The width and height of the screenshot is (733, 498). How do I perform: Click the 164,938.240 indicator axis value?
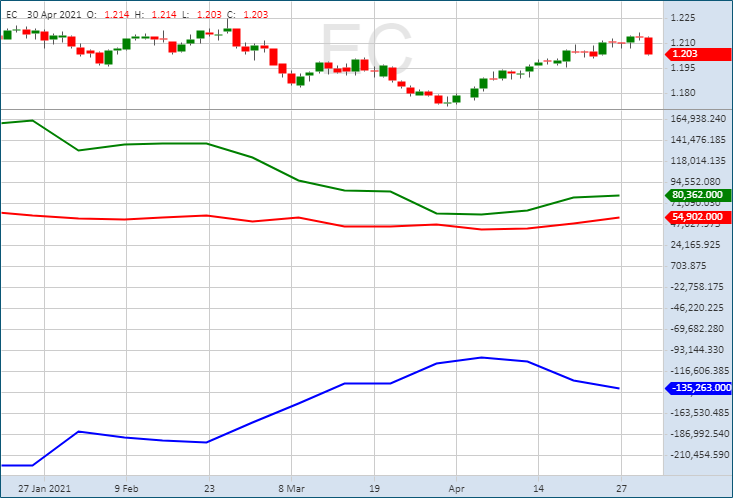[x=699, y=119]
